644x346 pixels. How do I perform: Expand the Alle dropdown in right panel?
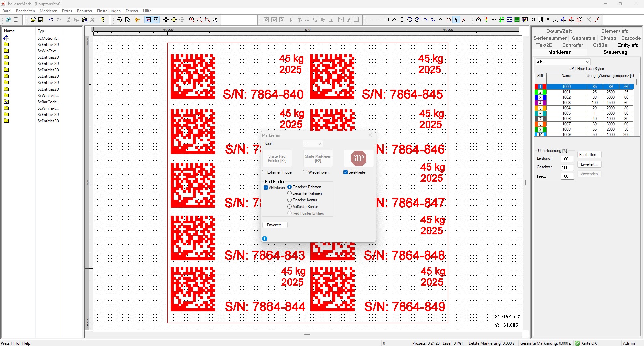point(563,62)
